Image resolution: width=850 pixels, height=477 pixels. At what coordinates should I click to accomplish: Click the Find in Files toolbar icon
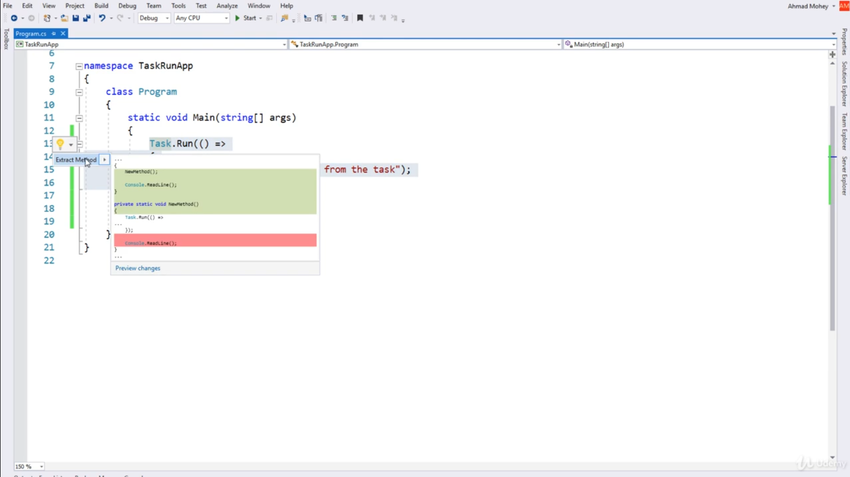[x=285, y=18]
